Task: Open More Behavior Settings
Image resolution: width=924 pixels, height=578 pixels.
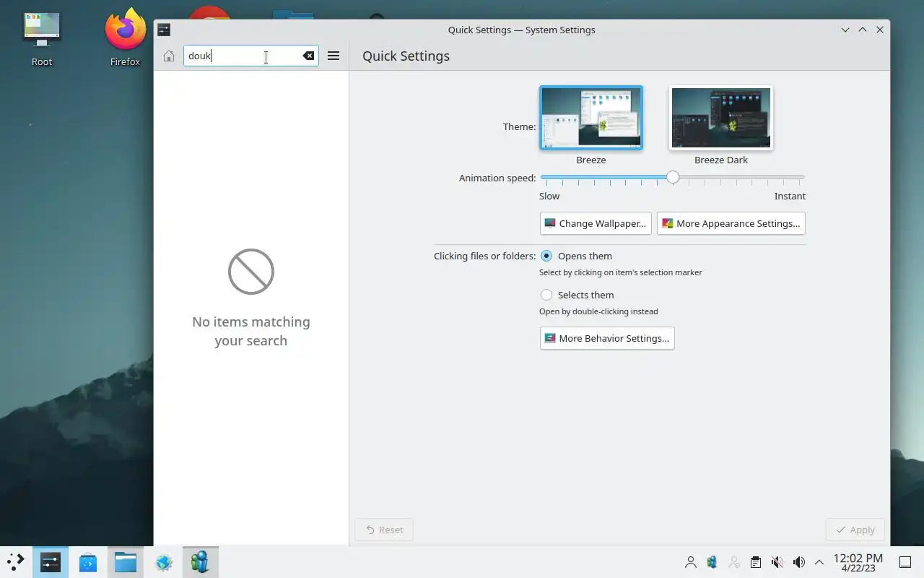Action: coord(607,338)
